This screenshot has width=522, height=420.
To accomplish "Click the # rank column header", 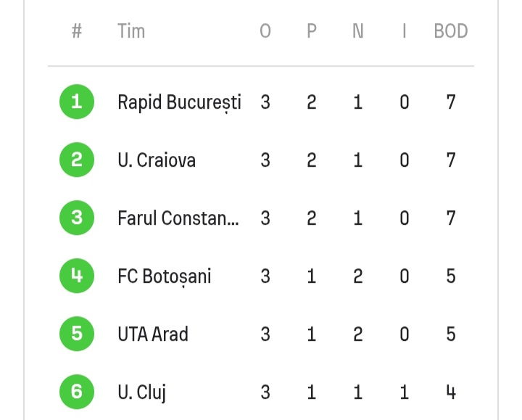I will (x=77, y=31).
